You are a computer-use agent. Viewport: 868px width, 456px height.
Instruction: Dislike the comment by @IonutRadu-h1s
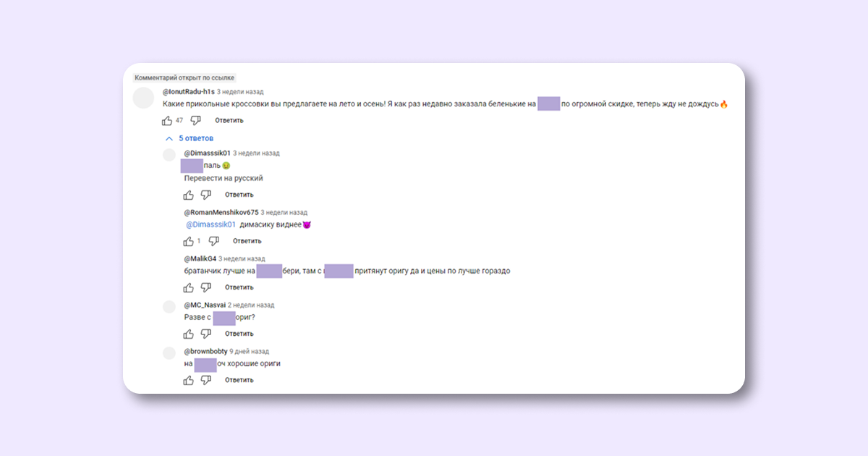click(x=195, y=121)
